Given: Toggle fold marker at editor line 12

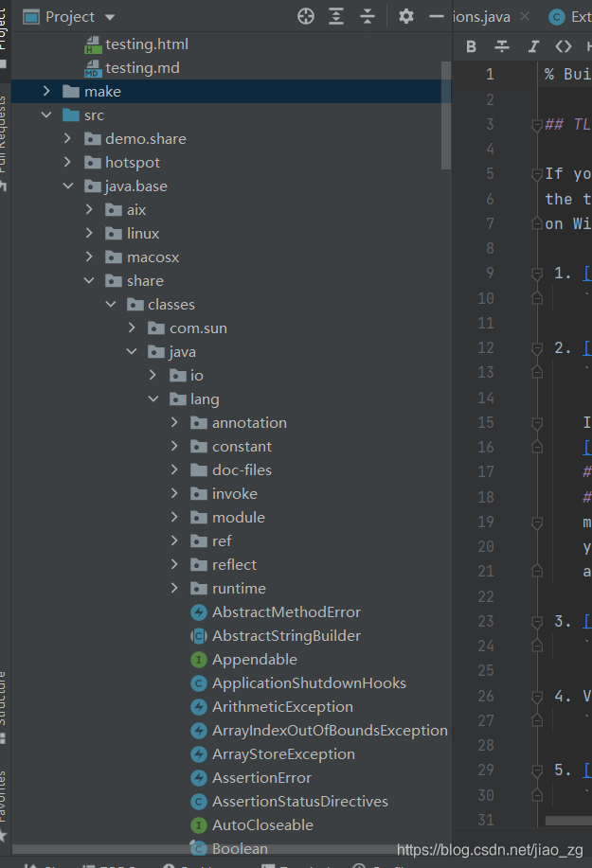Looking at the screenshot, I should (x=537, y=348).
